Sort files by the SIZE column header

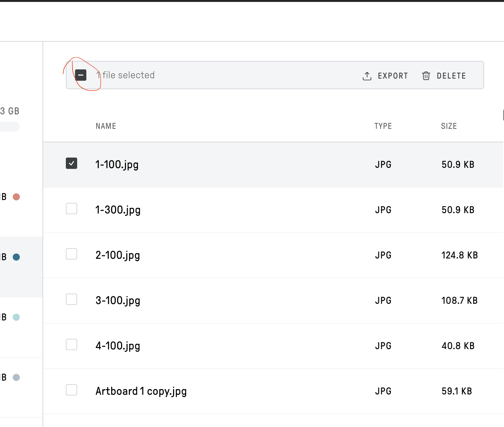tap(449, 126)
